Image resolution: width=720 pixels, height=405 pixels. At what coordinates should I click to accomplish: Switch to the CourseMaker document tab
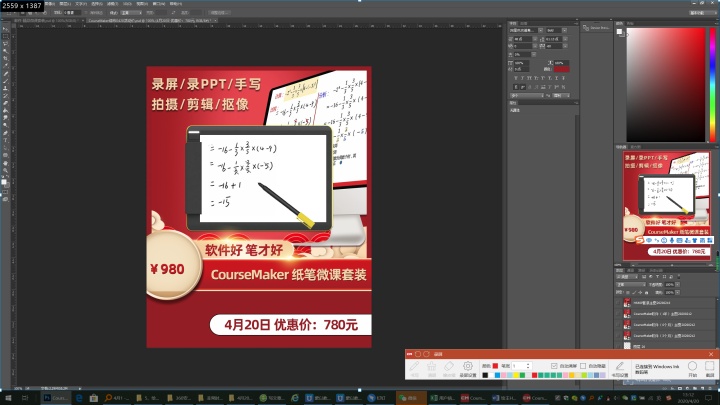point(150,20)
